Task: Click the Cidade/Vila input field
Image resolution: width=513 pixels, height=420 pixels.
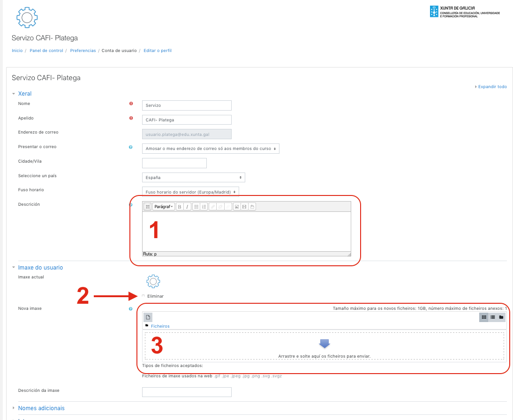Action: click(174, 163)
